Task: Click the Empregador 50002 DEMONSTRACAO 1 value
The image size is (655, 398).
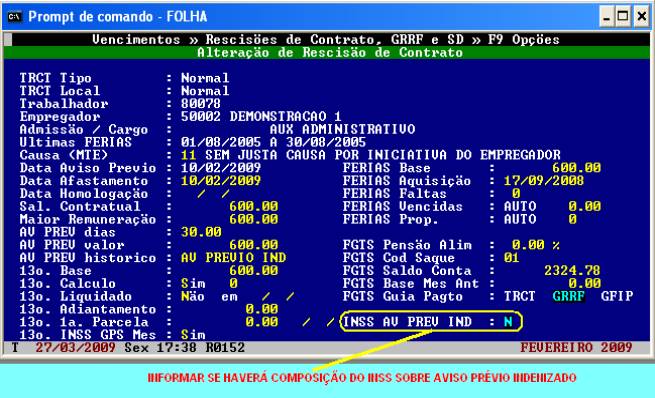Action: tap(261, 117)
